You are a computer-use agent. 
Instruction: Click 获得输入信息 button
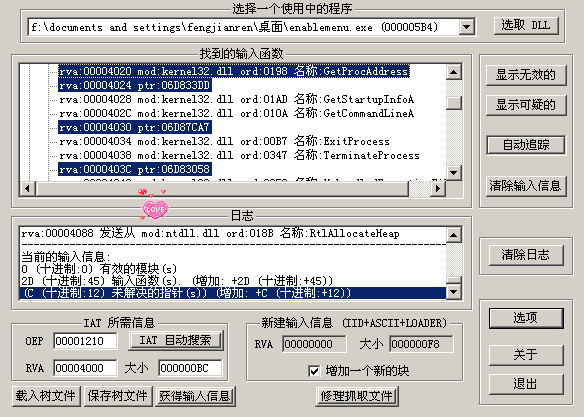[195, 396]
